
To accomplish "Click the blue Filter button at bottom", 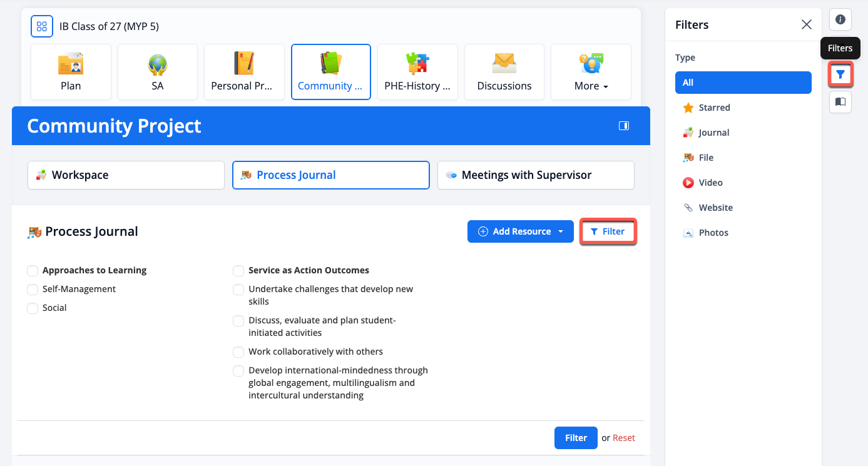I will 575,438.
